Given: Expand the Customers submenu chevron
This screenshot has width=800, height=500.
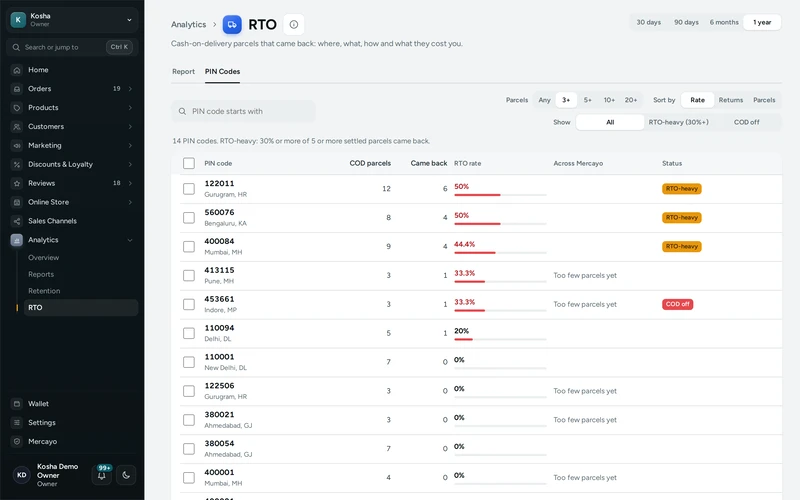Looking at the screenshot, I should 130,127.
